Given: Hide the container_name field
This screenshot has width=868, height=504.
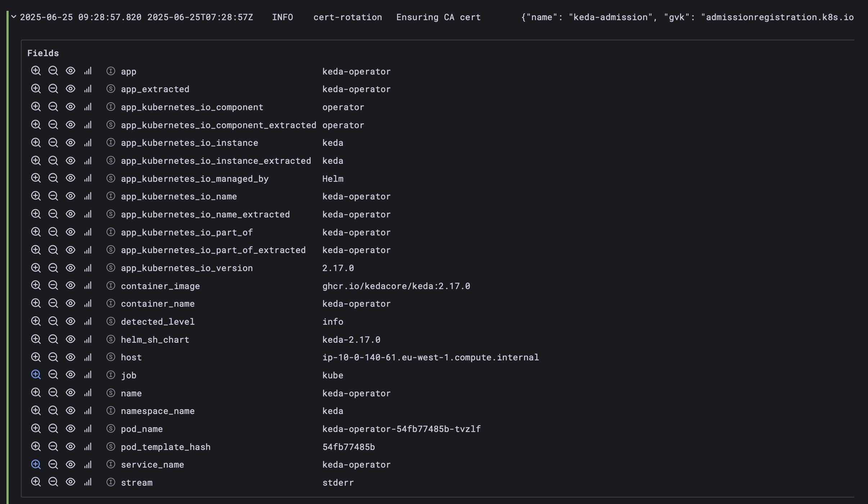Looking at the screenshot, I should pyautogui.click(x=71, y=303).
